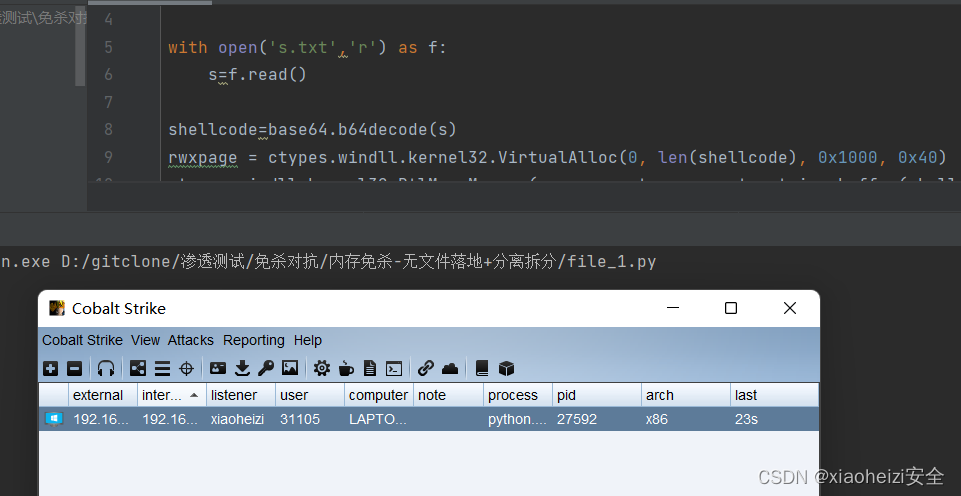
Task: Sort sessions by computer column header
Action: click(379, 395)
